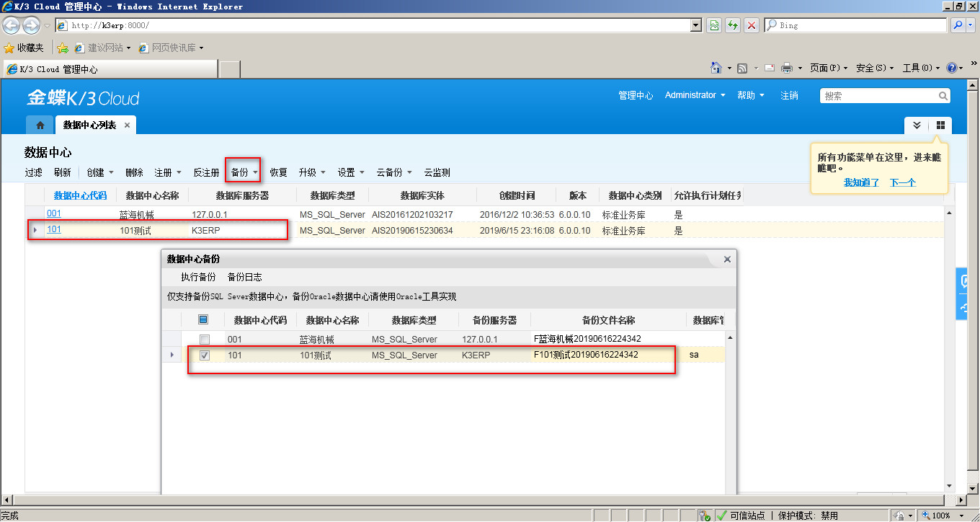Click the new blank tab button in IE
The height and width of the screenshot is (522, 980).
[229, 69]
